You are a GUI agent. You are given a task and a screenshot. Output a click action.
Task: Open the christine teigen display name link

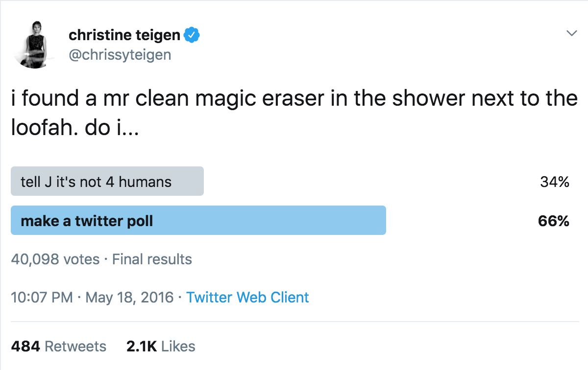coord(124,35)
